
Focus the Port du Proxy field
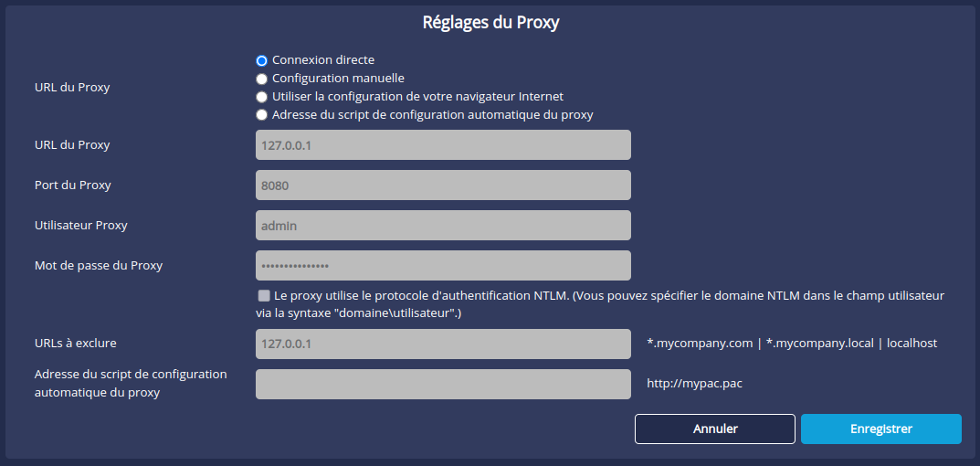coord(443,185)
